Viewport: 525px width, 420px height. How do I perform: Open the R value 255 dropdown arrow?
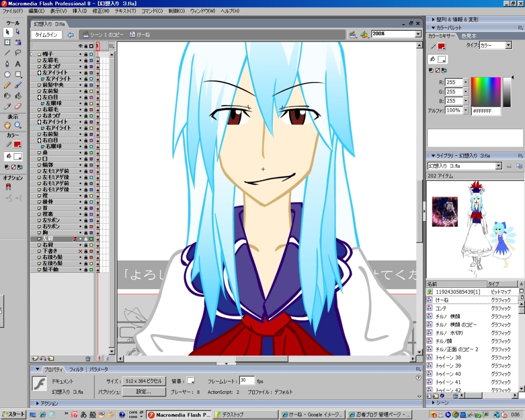[466, 82]
